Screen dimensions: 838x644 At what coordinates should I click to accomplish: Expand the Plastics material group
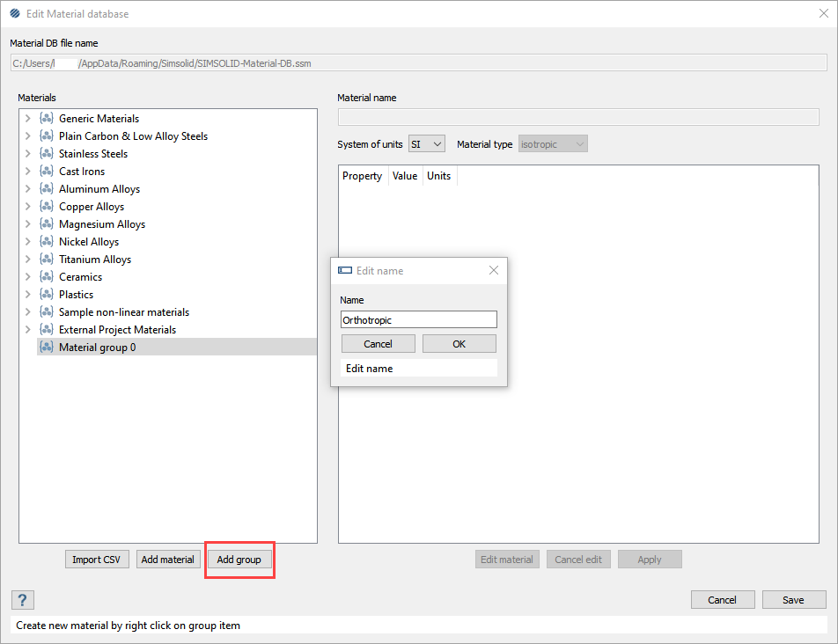tap(28, 295)
